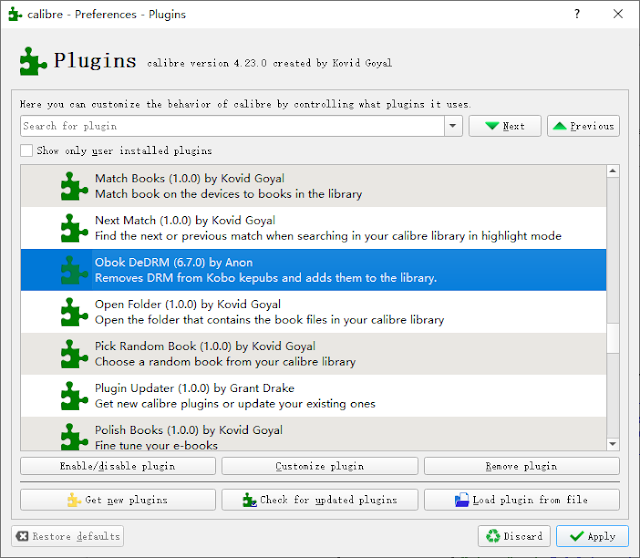
Task: Click the calibre title bar puzzle icon
Action: [x=15, y=14]
